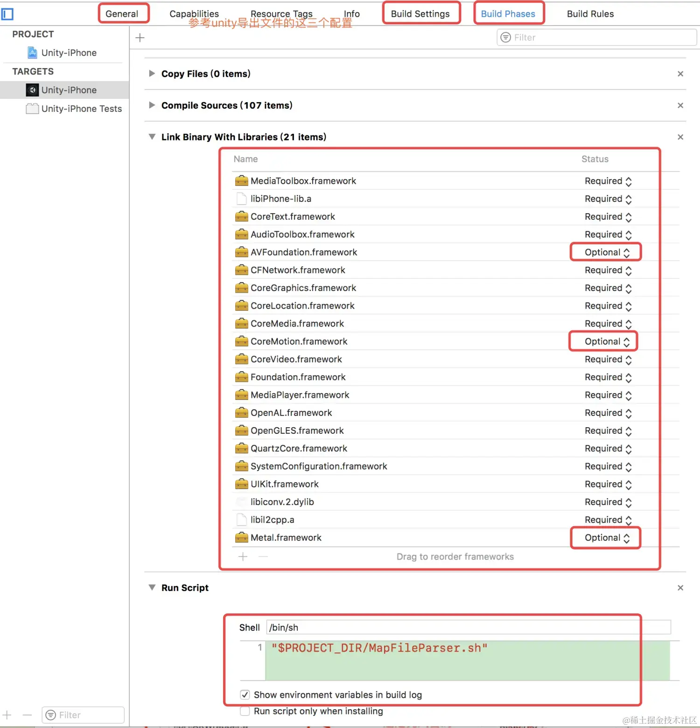Screen dimensions: 700x728
Task: Add a target with bottom-left plus button
Action: click(x=7, y=714)
